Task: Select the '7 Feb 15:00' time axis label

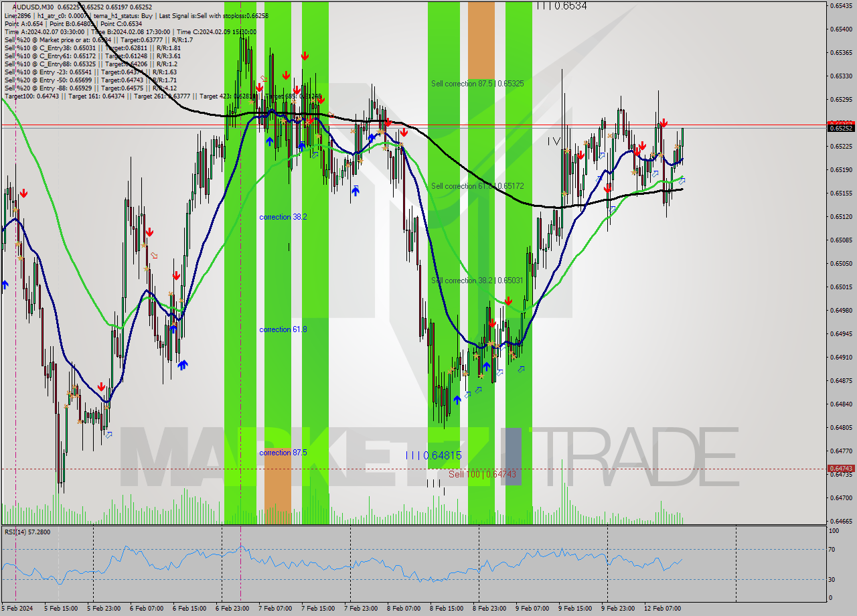Action: tap(318, 609)
